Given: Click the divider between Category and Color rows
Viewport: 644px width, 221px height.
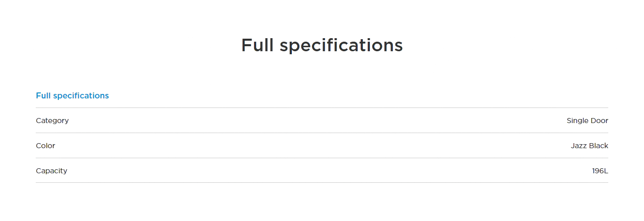Looking at the screenshot, I should click(x=322, y=133).
